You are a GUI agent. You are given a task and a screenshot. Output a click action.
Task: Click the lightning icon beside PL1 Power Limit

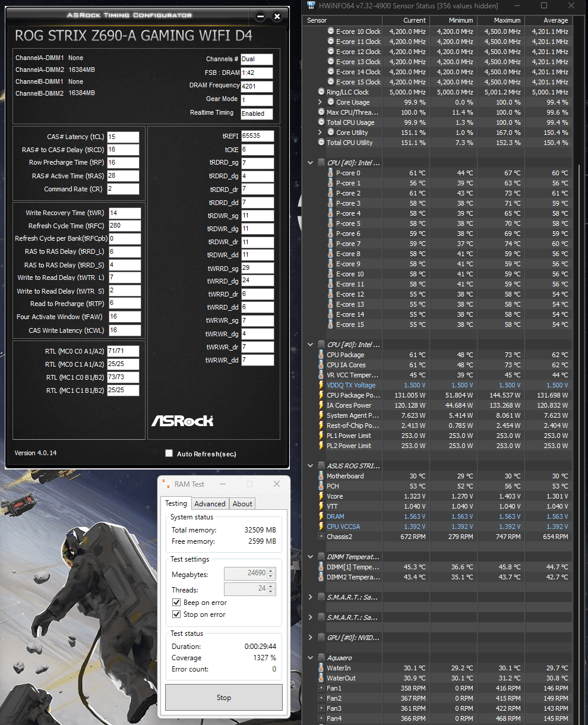pyautogui.click(x=321, y=436)
